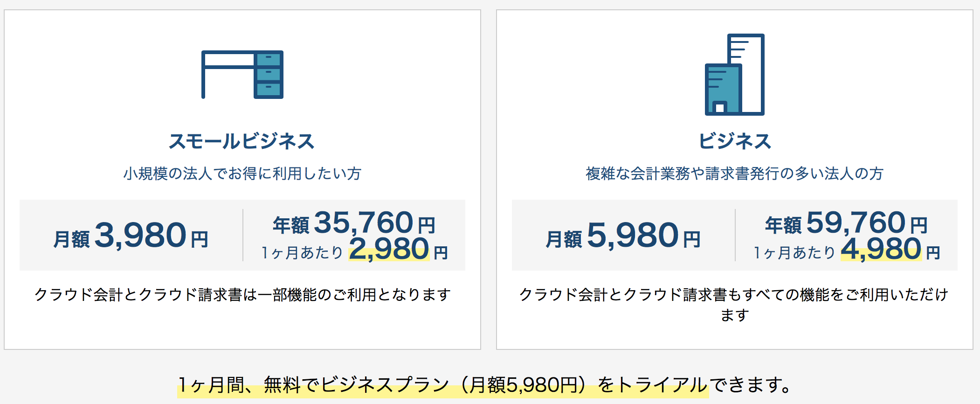Click the desk icon above スモールビジネス
Screen dimensions: 980x404
pos(242,75)
